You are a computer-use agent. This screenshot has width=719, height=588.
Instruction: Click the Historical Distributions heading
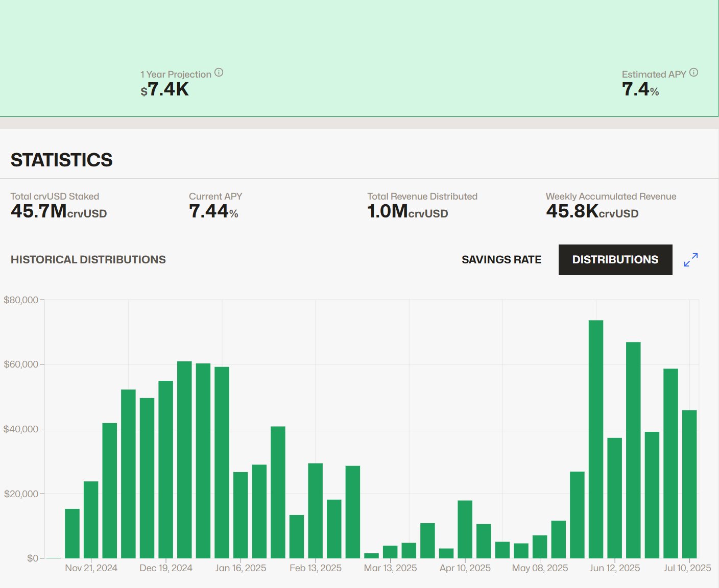88,260
